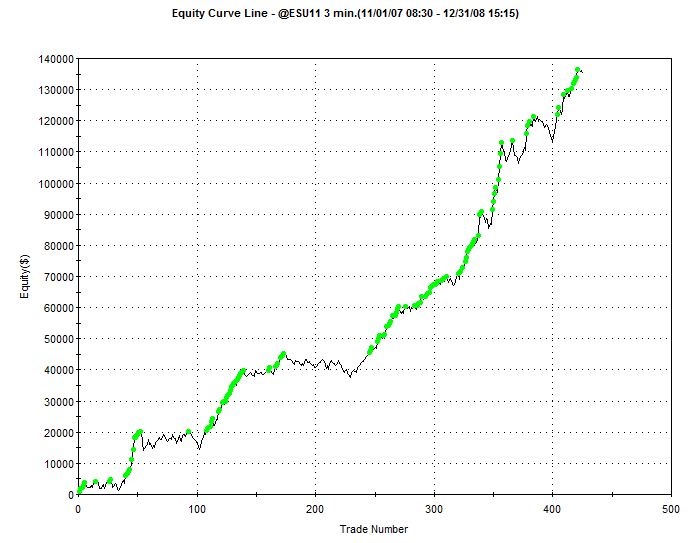Click the 100000 equity axis tick label

pyautogui.click(x=51, y=183)
